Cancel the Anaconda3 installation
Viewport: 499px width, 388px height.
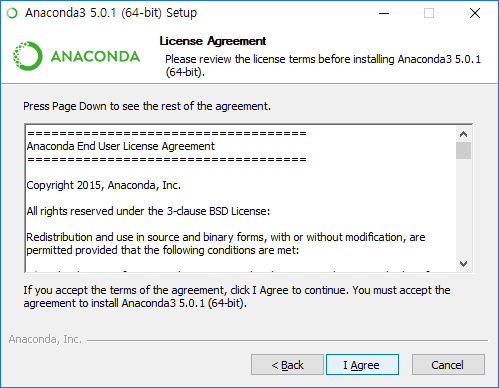pos(448,365)
